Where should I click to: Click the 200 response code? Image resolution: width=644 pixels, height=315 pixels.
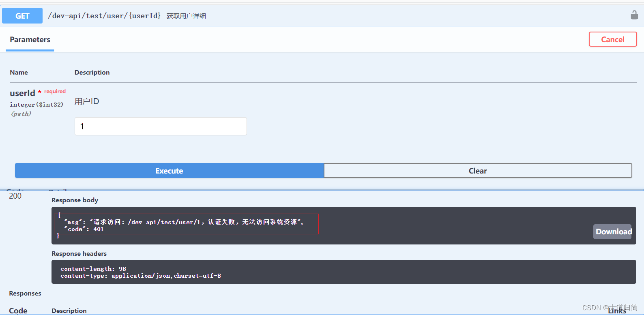pyautogui.click(x=15, y=196)
